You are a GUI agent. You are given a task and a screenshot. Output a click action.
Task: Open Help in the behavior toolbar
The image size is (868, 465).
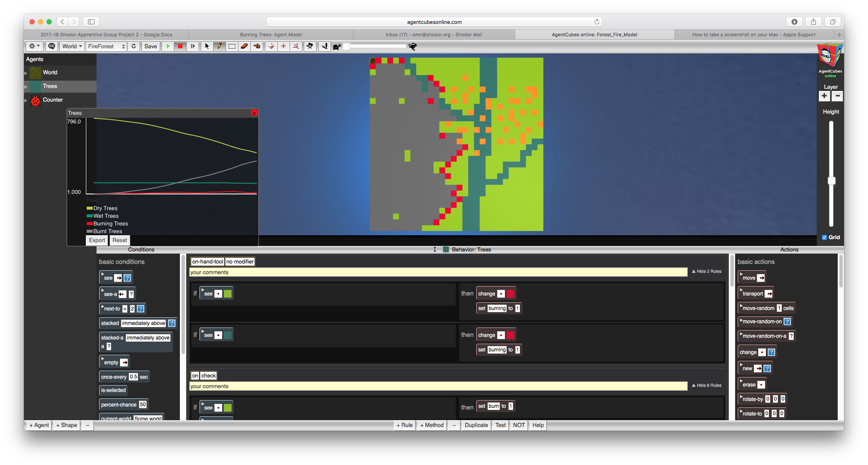[538, 425]
